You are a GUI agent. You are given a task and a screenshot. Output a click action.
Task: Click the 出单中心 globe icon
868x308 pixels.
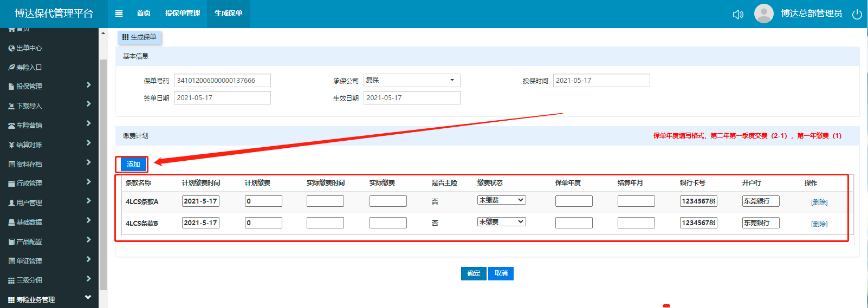tap(11, 48)
